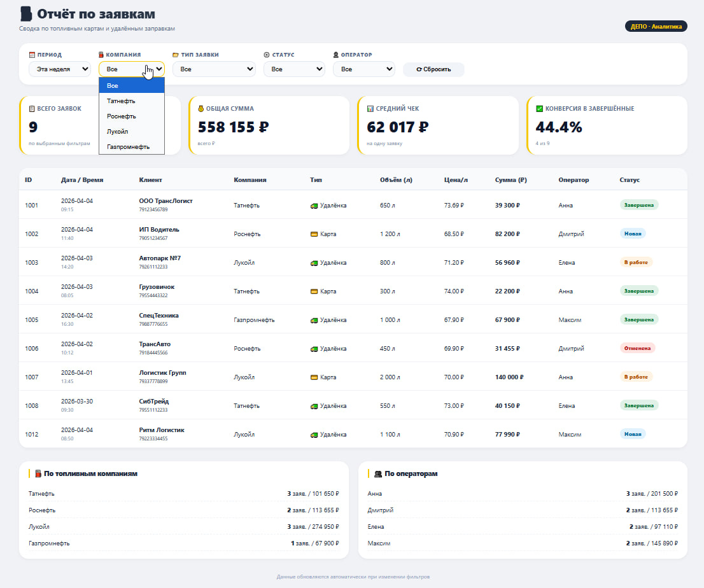The image size is (704, 588).
Task: Click the Новая status badge in row 1002
Action: [633, 234]
